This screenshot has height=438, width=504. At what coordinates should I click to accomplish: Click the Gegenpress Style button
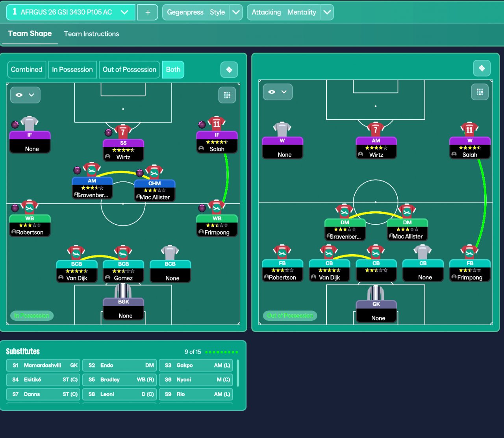tap(196, 12)
